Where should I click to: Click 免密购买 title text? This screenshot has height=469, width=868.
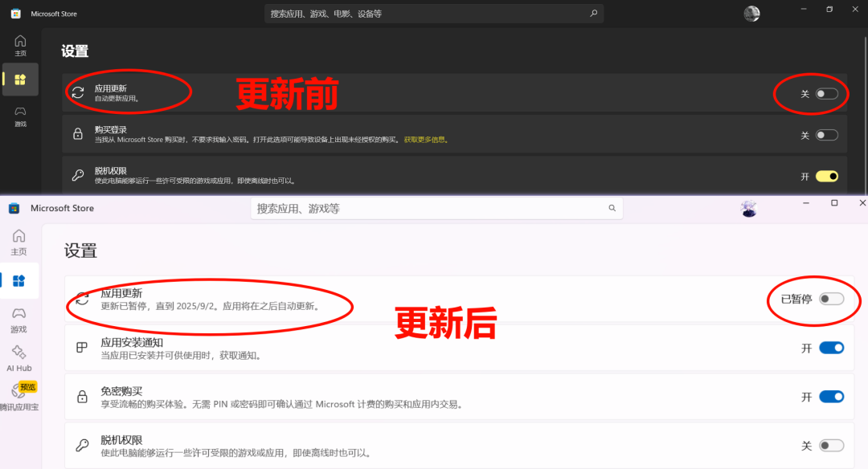coord(121,391)
